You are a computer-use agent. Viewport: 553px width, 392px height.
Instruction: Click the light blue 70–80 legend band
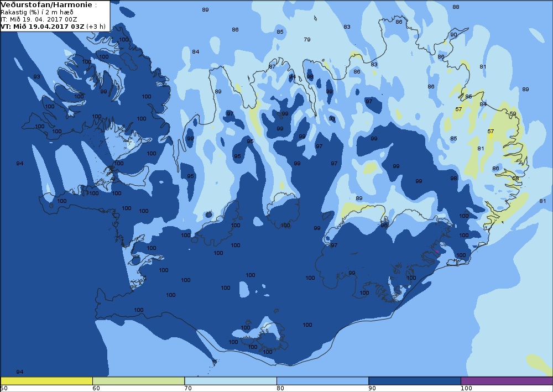coord(231,381)
